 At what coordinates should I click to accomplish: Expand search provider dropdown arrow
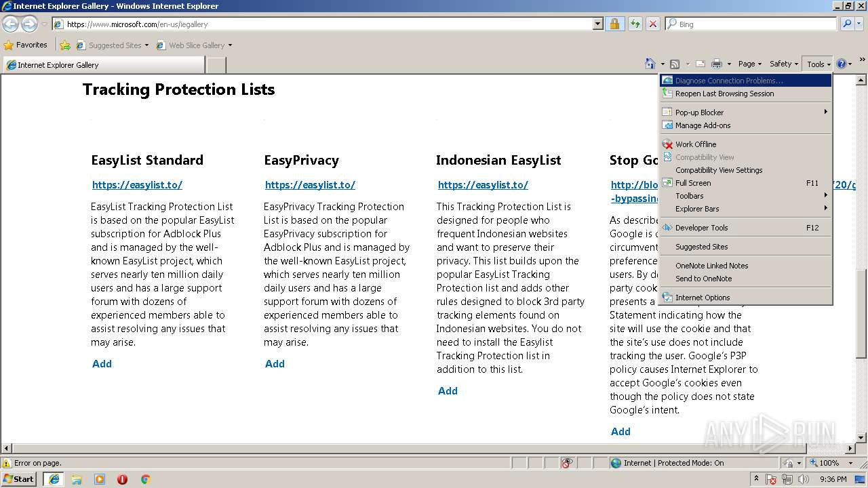pos(860,24)
